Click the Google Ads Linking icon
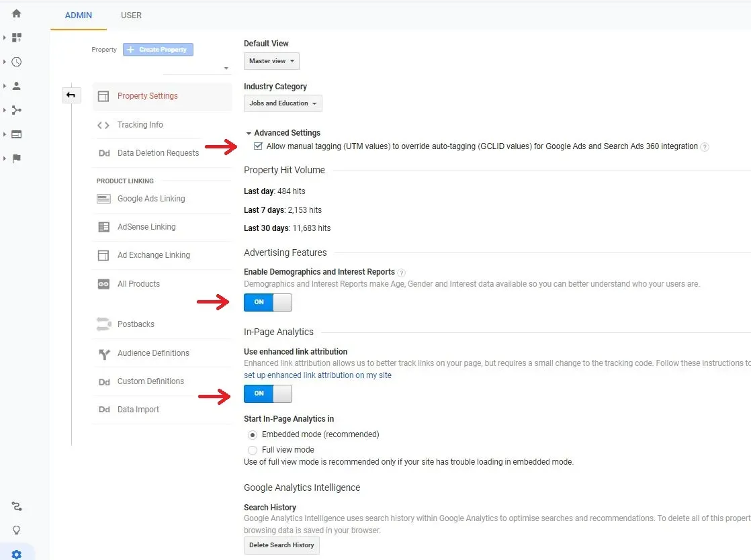 103,199
